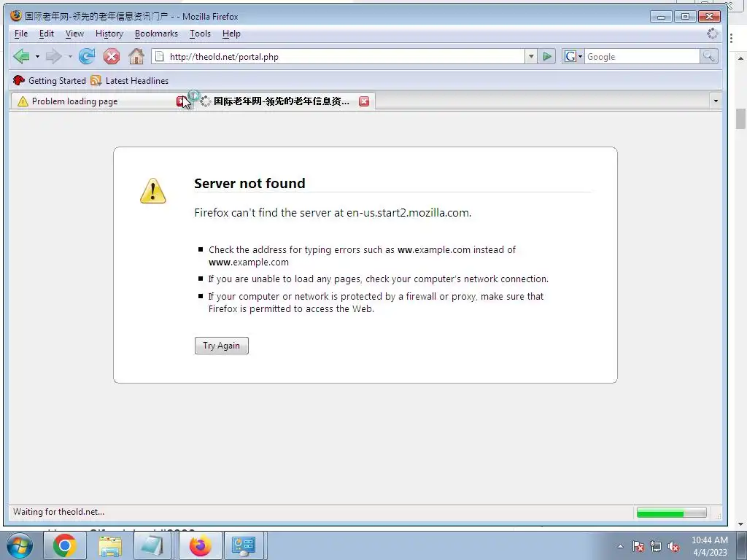Click the Getting Started bookmark
Viewport: 747px width, 560px height.
click(x=50, y=80)
